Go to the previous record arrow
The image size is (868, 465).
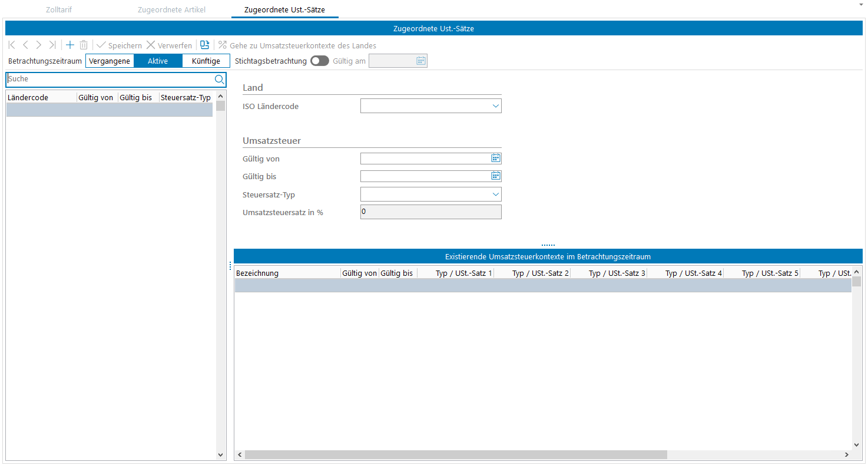point(25,45)
